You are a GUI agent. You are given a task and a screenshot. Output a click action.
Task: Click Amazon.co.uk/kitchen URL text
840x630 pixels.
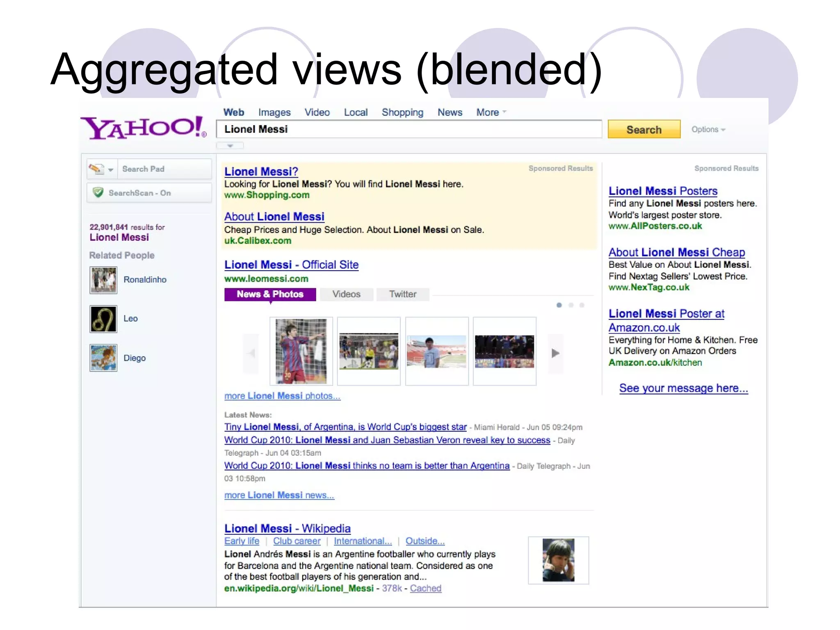click(655, 363)
